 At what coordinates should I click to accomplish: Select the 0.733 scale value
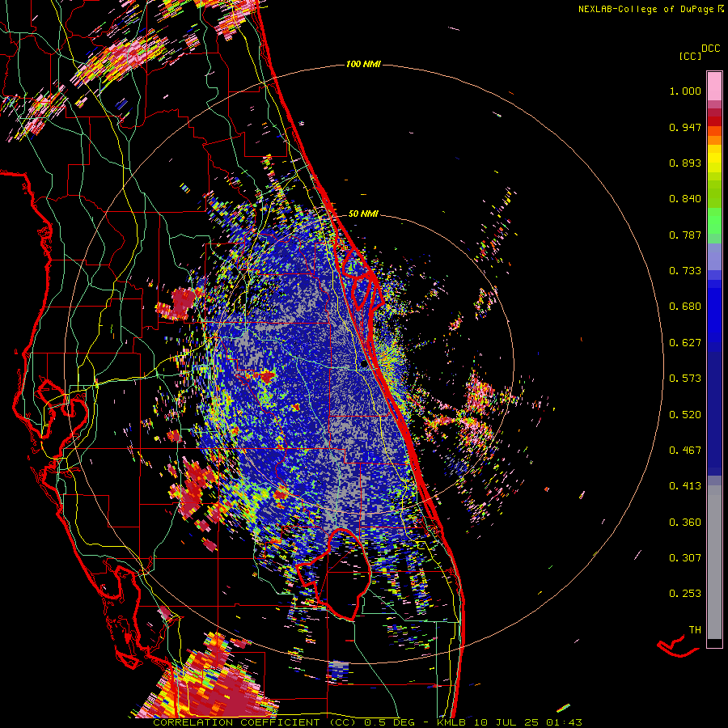(685, 271)
